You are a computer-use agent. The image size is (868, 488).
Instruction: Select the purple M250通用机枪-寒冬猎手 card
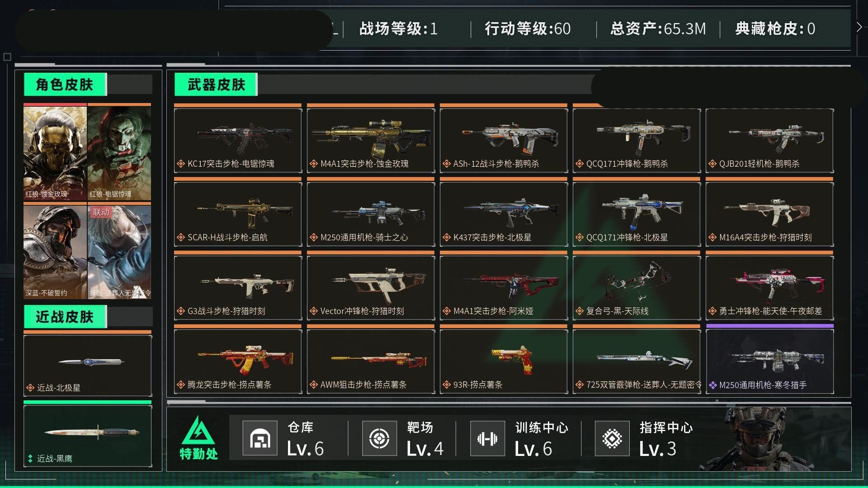[769, 361]
